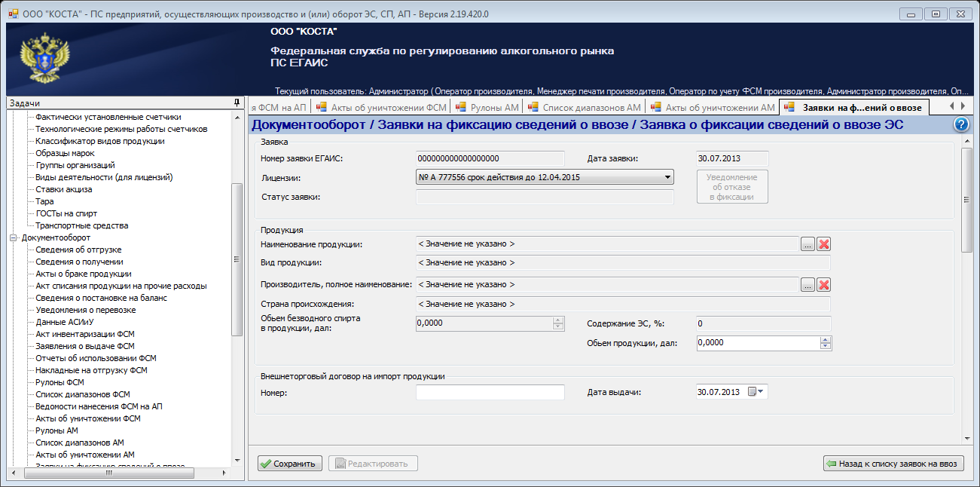Switch to Акты об уничтожении АМ tab
The width and height of the screenshot is (980, 487).
point(713,107)
